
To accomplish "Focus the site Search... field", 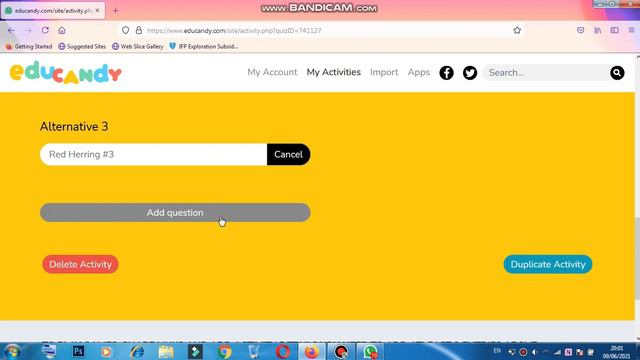I will click(546, 73).
